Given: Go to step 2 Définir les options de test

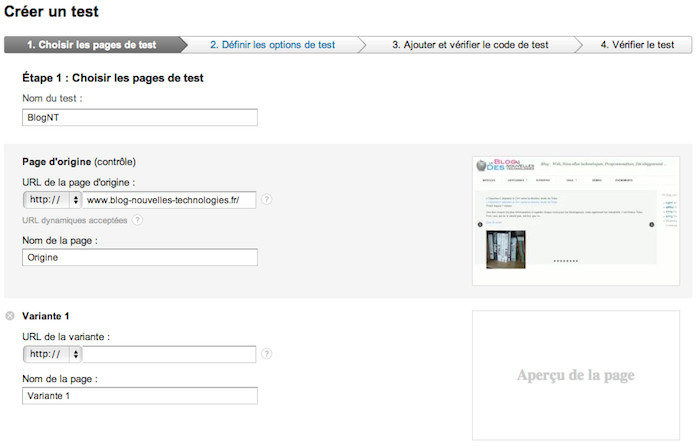Looking at the screenshot, I should [x=272, y=45].
